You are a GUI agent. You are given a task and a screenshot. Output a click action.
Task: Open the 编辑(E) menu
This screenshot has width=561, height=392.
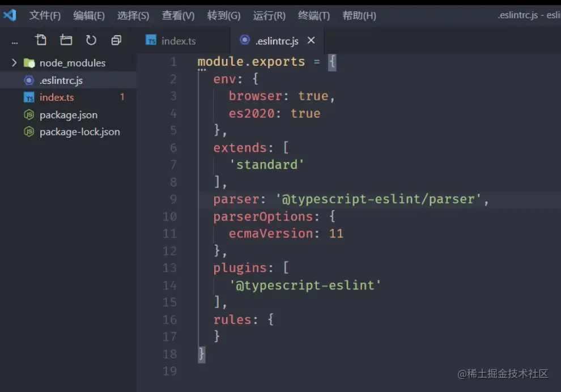89,16
